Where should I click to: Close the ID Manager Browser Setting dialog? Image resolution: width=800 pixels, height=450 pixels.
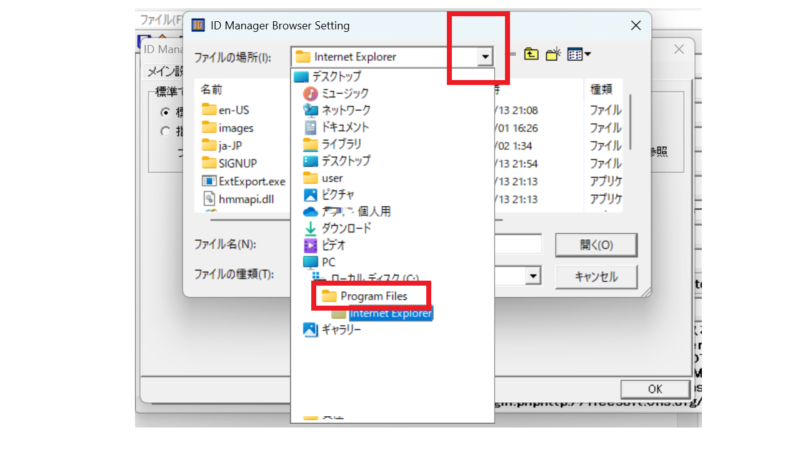click(x=636, y=26)
